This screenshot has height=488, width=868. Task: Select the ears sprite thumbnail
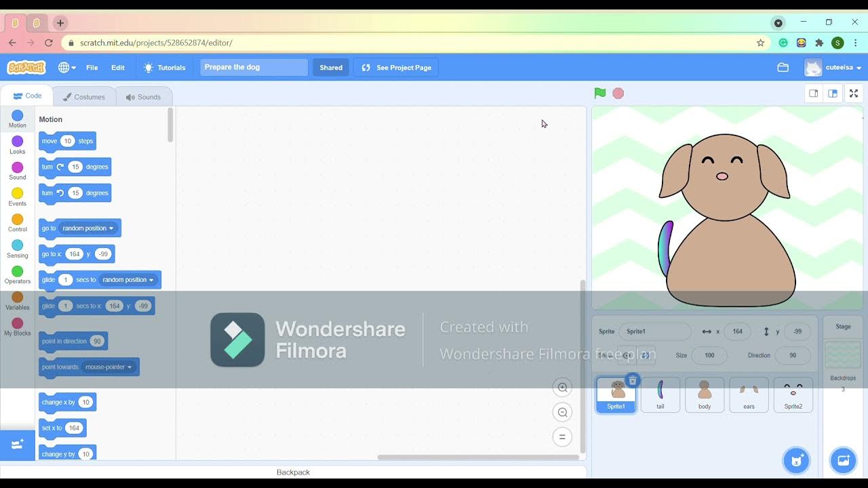pos(749,394)
